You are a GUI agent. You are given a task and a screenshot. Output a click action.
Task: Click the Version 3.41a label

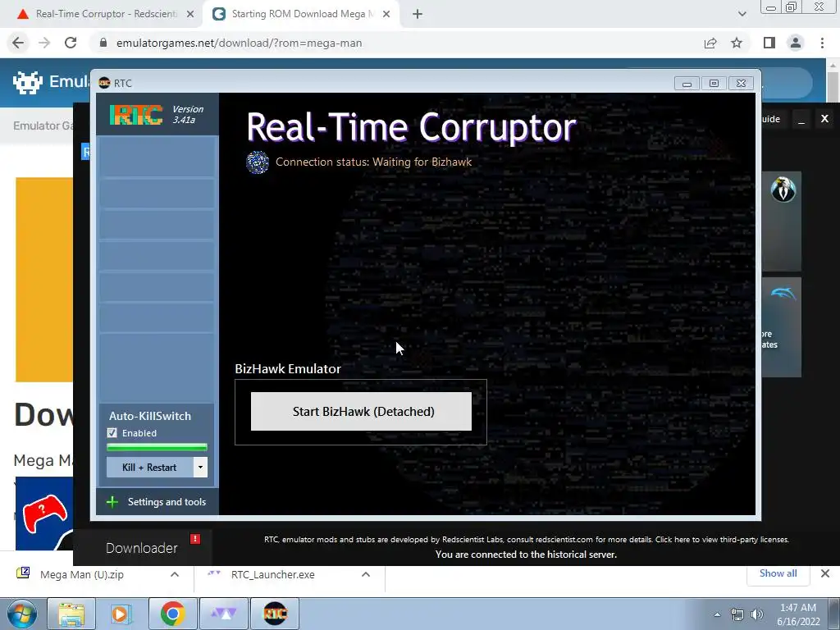click(x=188, y=114)
